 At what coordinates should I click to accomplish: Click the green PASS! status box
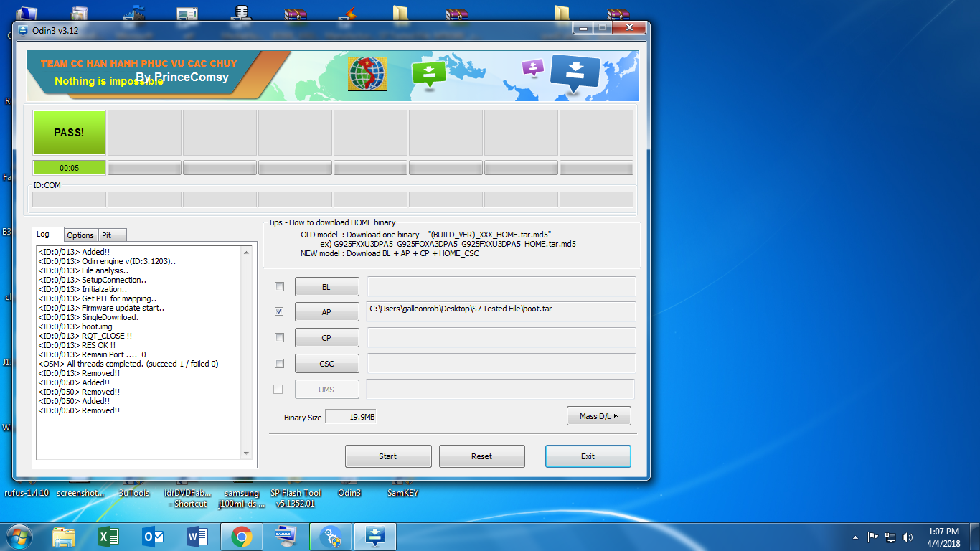[x=69, y=132]
